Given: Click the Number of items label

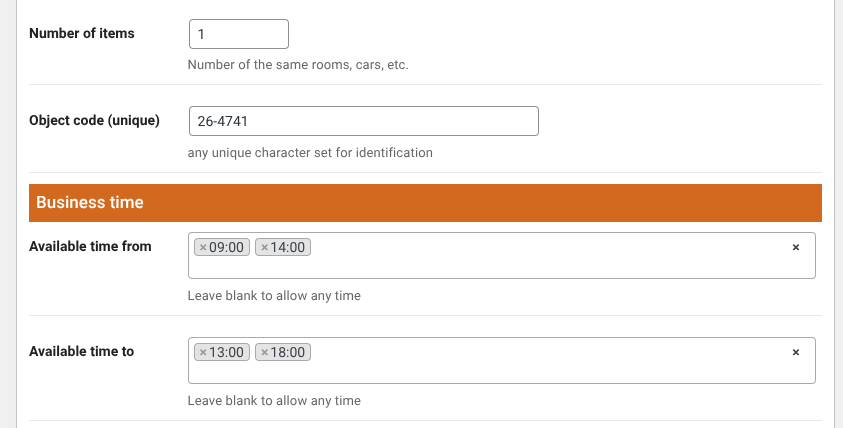Looking at the screenshot, I should (82, 33).
